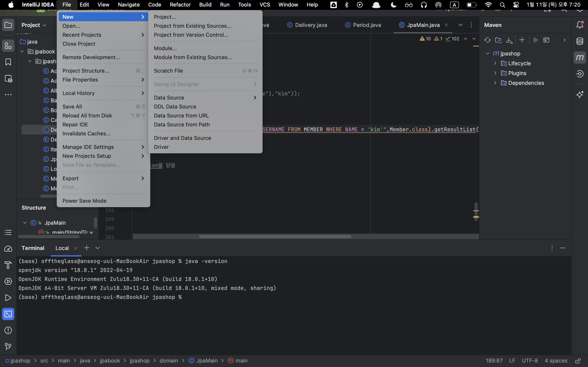The image size is (588, 367).
Task: Click Invalidate Caches... in the File menu
Action: (86, 134)
